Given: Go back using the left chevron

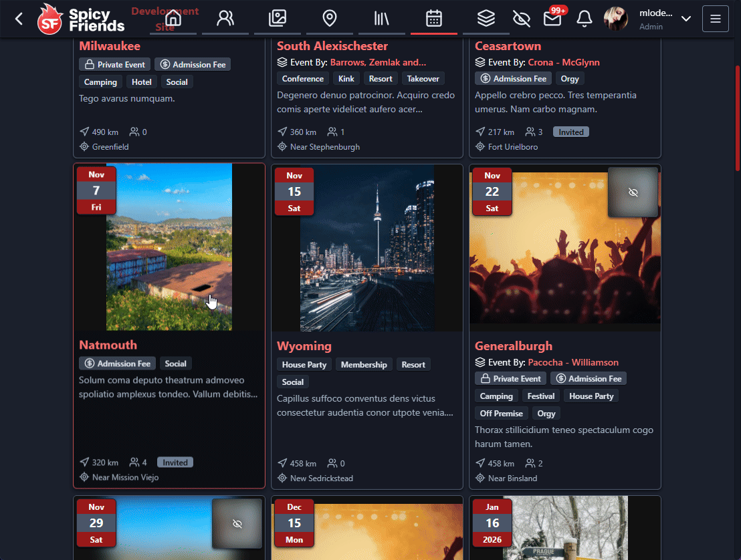Looking at the screenshot, I should click(x=19, y=19).
